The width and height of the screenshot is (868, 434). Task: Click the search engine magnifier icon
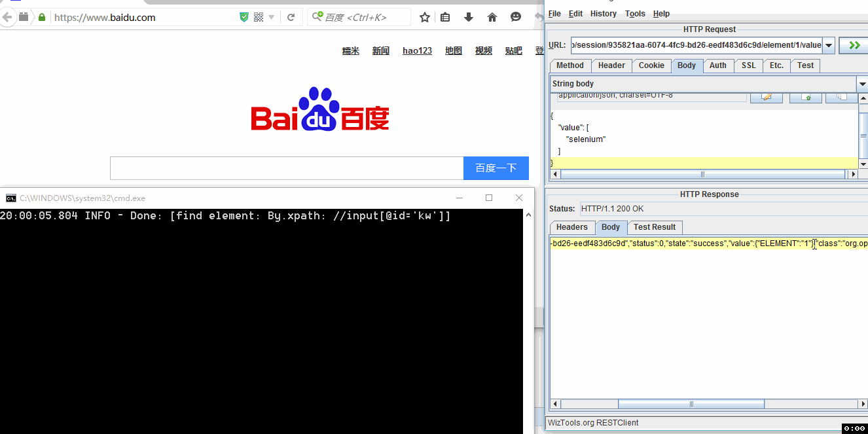click(317, 17)
